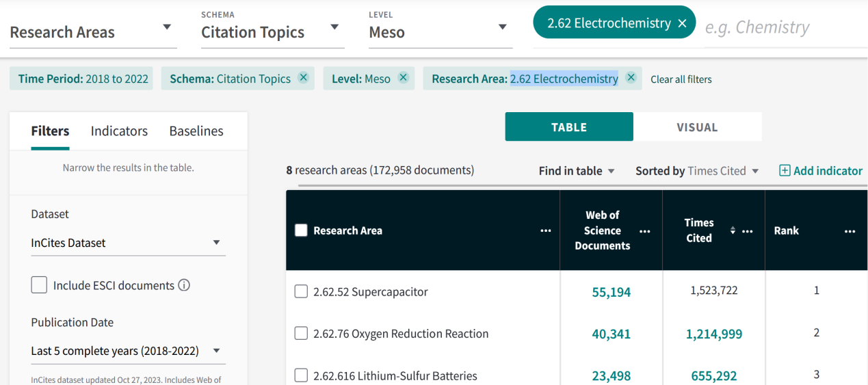
Task: Open Rank column options menu
Action: click(x=850, y=231)
